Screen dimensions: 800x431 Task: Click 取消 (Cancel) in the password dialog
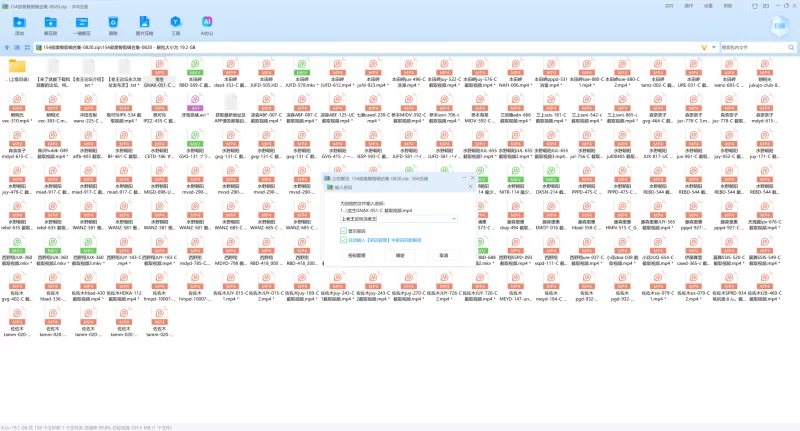point(444,256)
